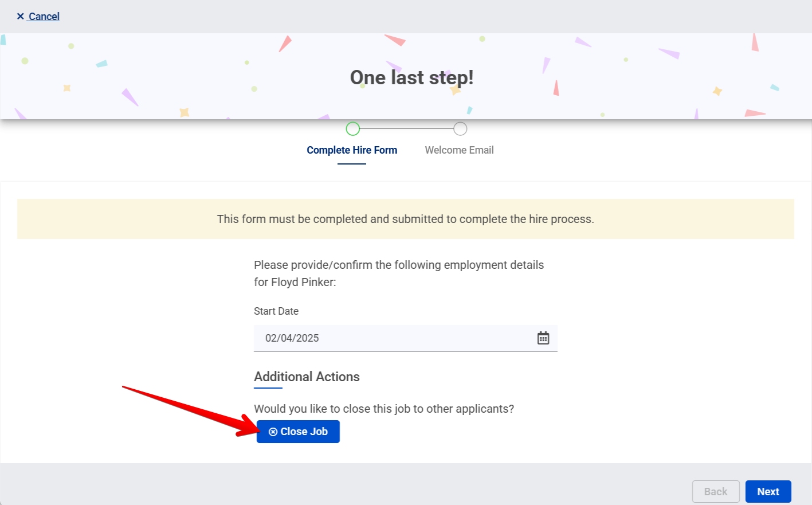Click the circled-X icon inside the Close Job button

(274, 431)
